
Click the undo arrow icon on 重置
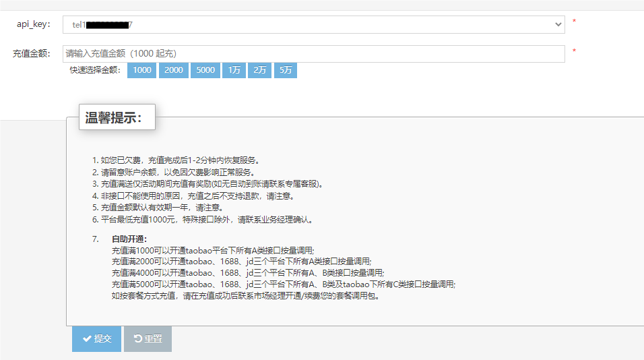pos(137,339)
